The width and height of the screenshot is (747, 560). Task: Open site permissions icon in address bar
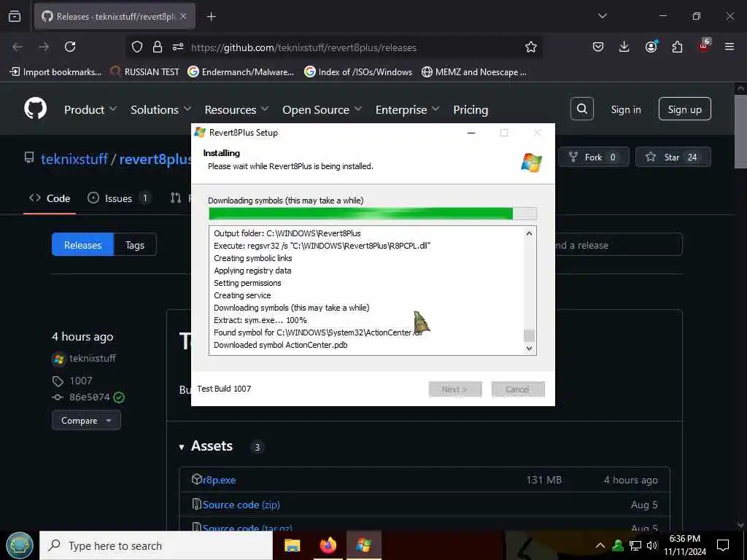(178, 47)
